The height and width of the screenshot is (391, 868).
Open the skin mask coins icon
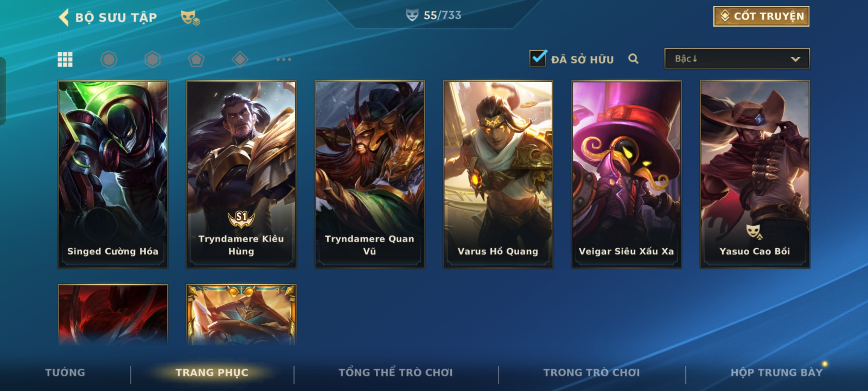coord(190,18)
